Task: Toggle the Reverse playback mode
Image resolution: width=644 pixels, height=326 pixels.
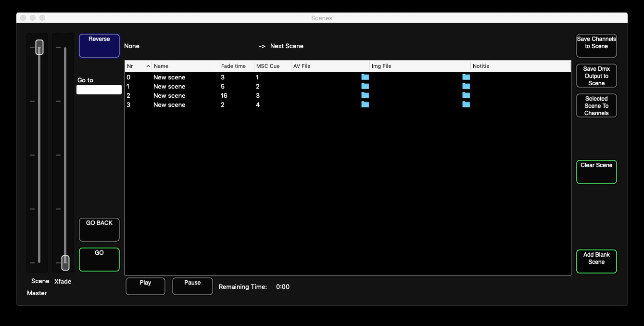Action: tap(99, 45)
